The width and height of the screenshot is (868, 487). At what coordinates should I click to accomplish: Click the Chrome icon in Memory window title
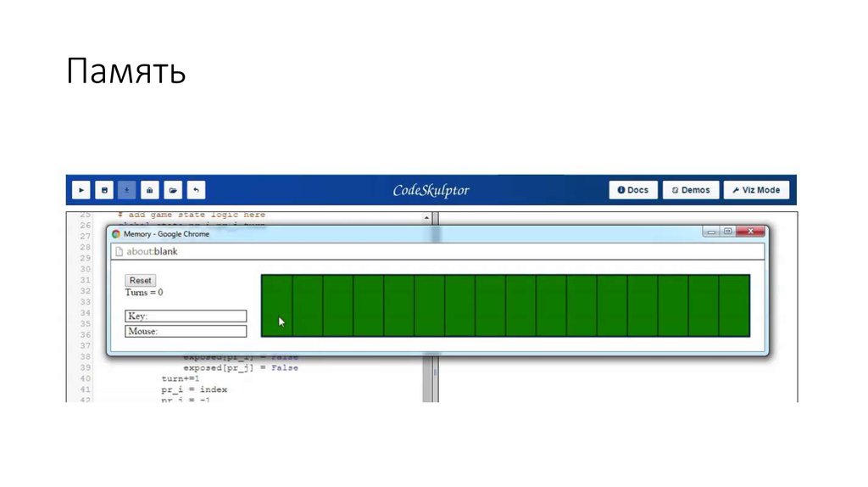point(116,233)
